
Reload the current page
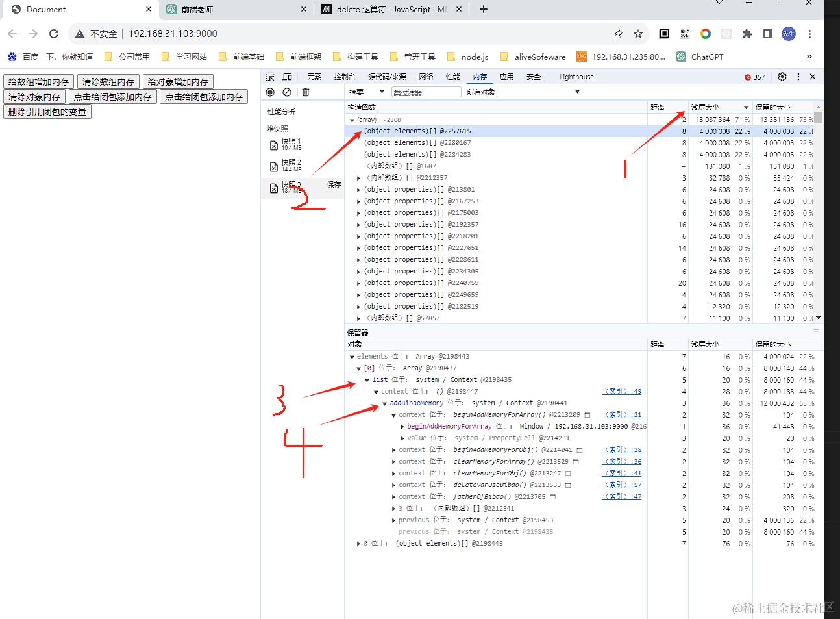[54, 34]
